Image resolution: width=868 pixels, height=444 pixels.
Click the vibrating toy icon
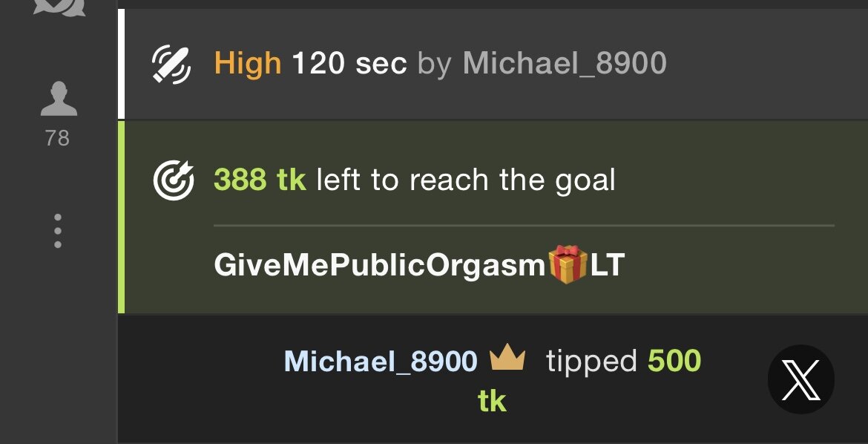click(x=171, y=65)
